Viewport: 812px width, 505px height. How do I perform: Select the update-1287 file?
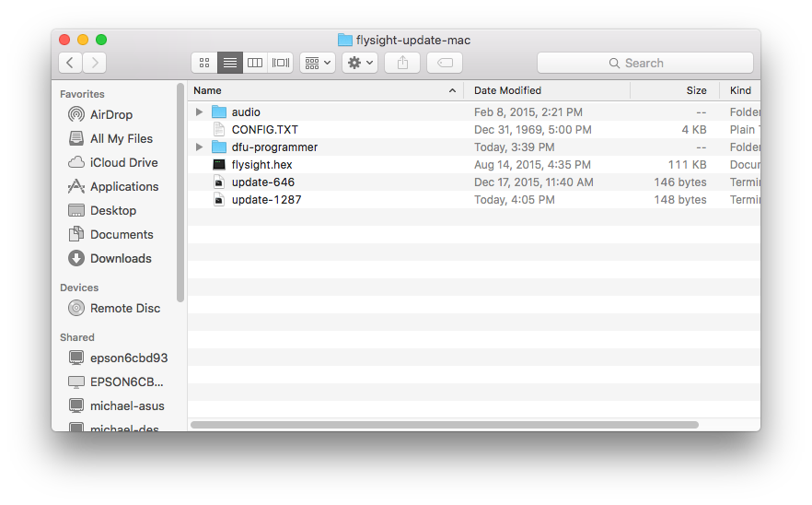pyautogui.click(x=266, y=200)
